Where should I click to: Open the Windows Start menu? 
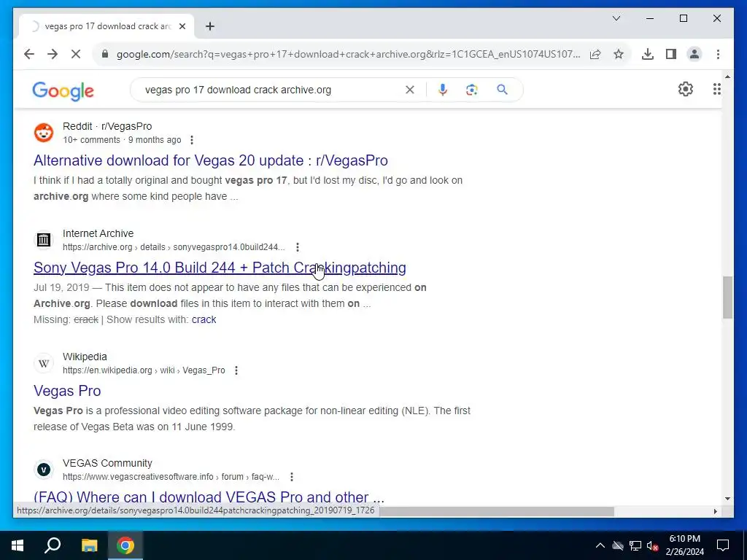click(x=18, y=545)
